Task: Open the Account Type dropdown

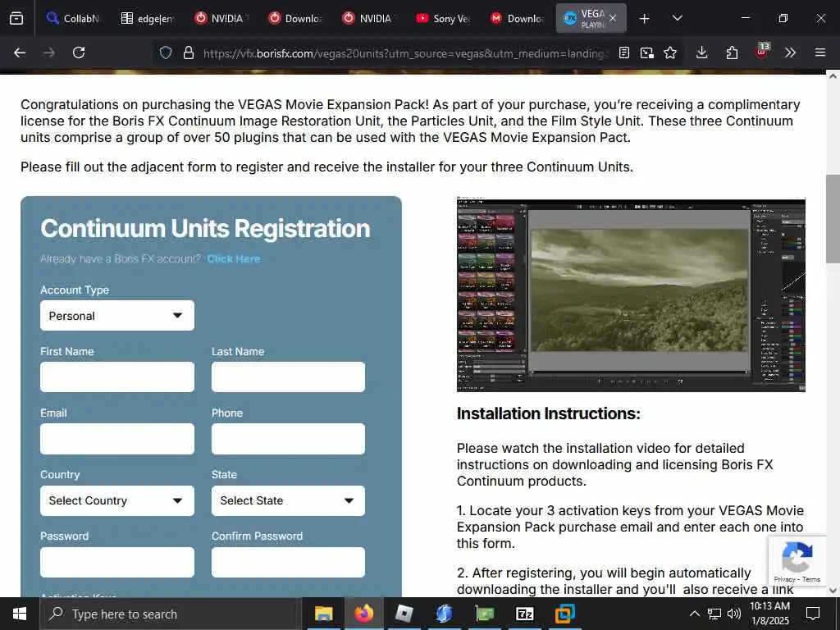Action: click(x=117, y=316)
